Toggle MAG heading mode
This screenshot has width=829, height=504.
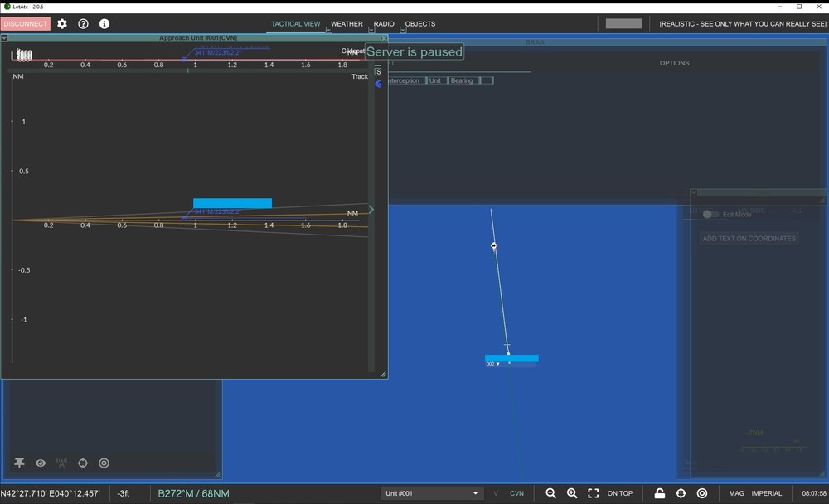coord(736,493)
